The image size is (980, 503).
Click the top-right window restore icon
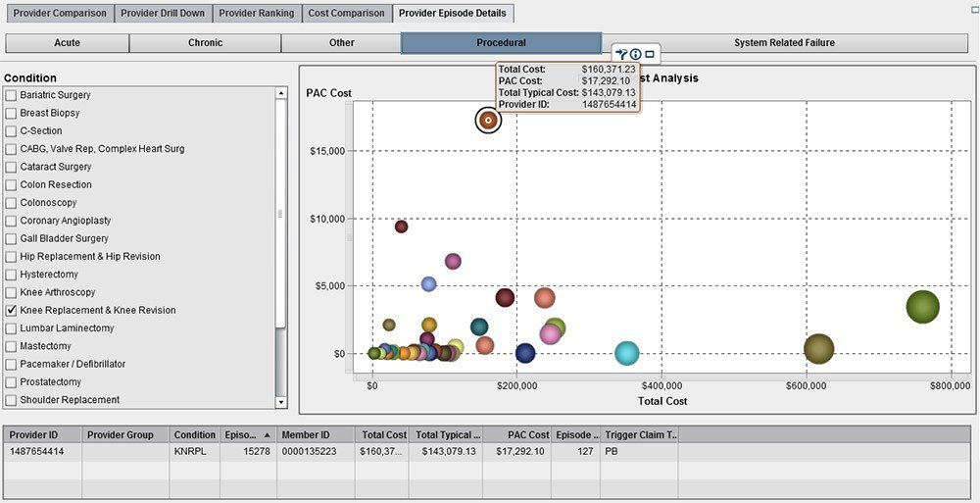click(974, 9)
